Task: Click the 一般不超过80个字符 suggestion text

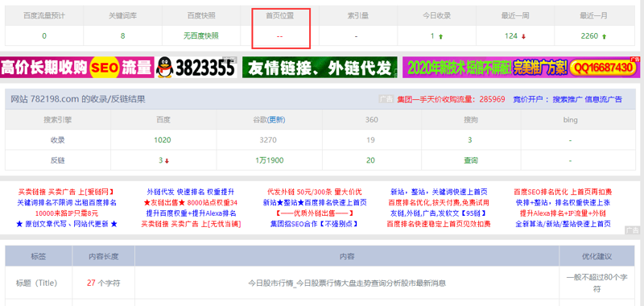Action: point(597,283)
